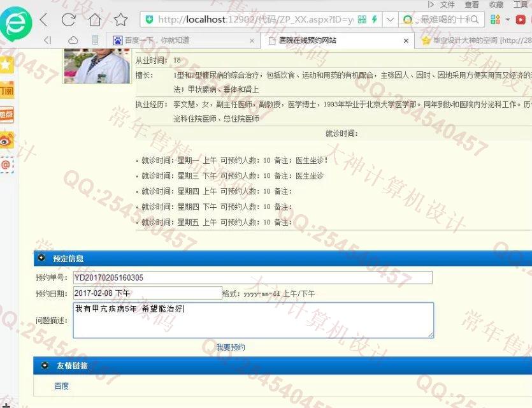This screenshot has height=408, width=532.
Task: Click the search magnifier icon
Action: pyautogui.click(x=474, y=20)
